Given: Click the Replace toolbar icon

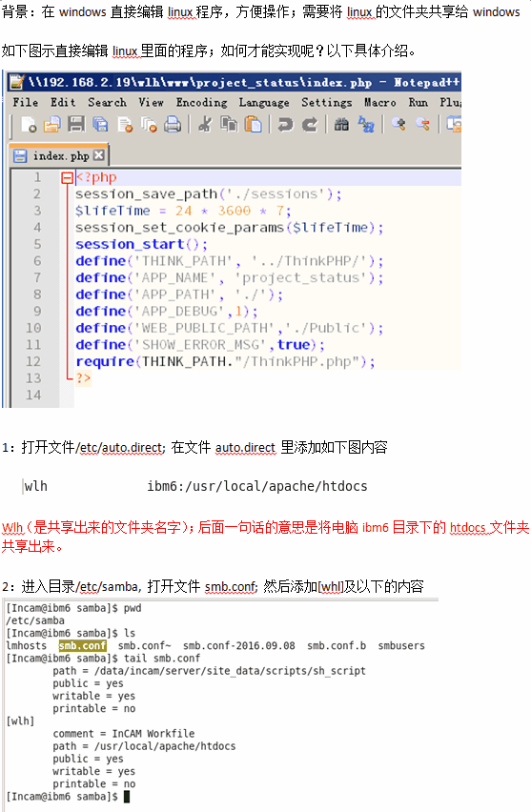Looking at the screenshot, I should 366,125.
